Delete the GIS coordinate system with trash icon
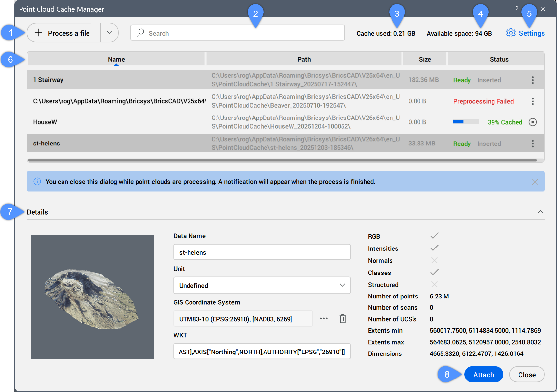This screenshot has width=557, height=392. tap(342, 319)
